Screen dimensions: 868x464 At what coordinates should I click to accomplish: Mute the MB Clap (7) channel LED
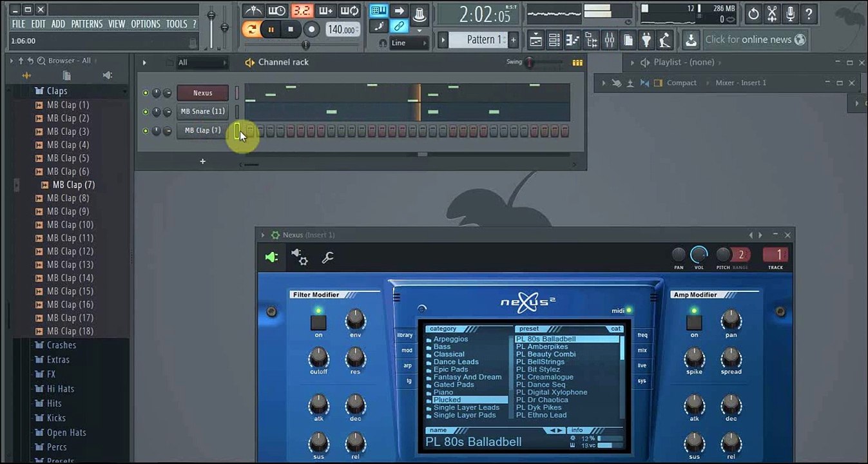(x=145, y=131)
